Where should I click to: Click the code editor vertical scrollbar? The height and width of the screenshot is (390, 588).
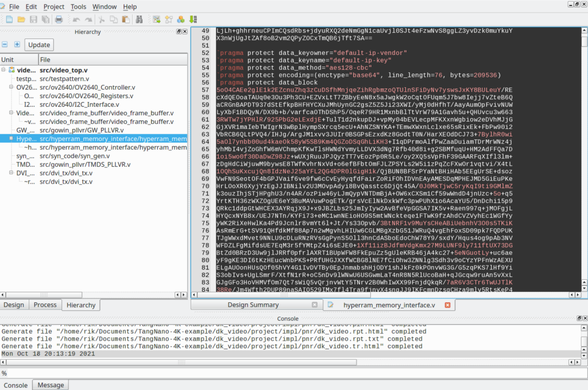click(584, 159)
